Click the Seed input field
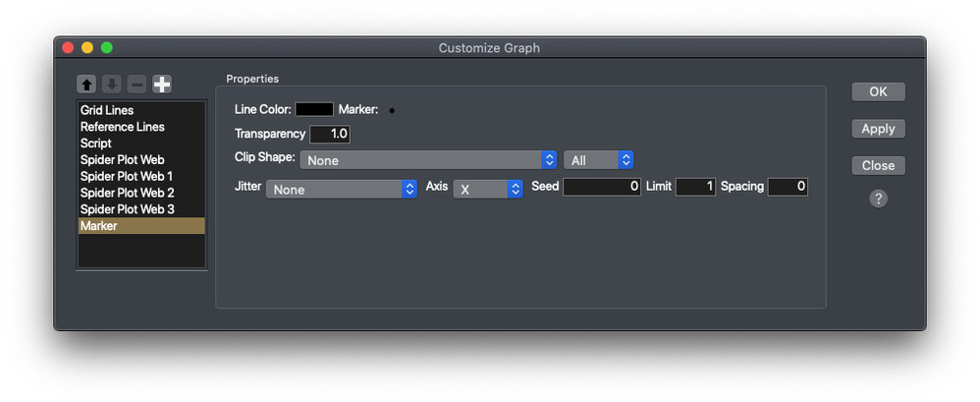Viewport: 980px width, 402px height. (601, 187)
